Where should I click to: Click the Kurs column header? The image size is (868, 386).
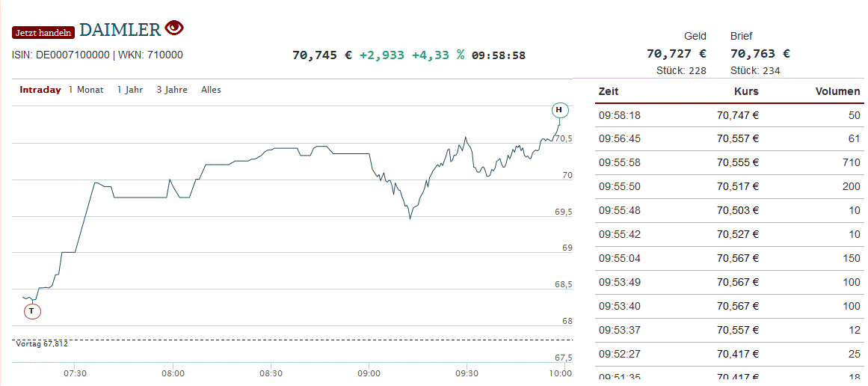pos(746,92)
